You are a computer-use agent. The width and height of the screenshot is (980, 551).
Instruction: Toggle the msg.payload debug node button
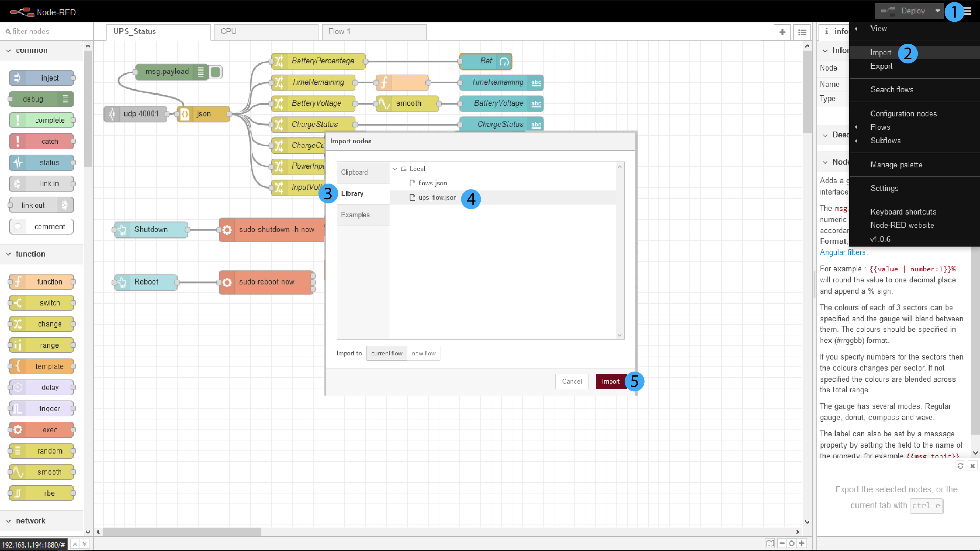pyautogui.click(x=215, y=72)
